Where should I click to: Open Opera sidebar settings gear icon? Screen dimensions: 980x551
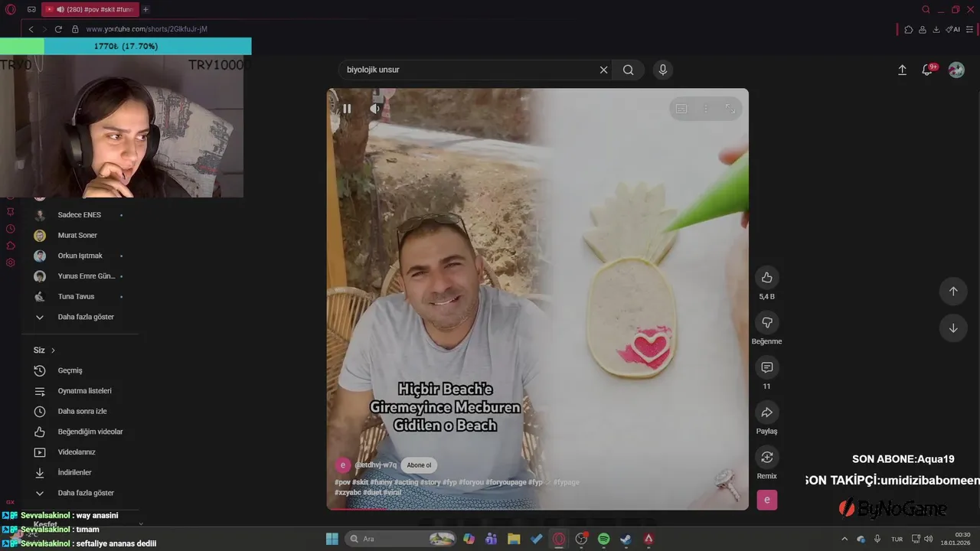(11, 262)
